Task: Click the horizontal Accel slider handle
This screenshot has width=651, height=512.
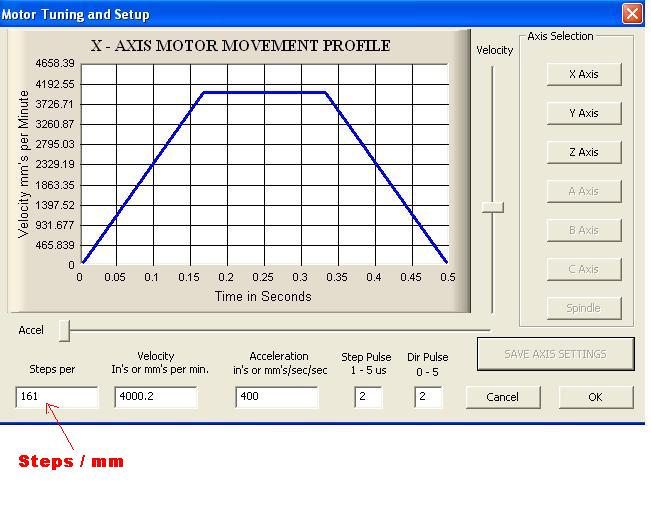Action: pyautogui.click(x=65, y=330)
